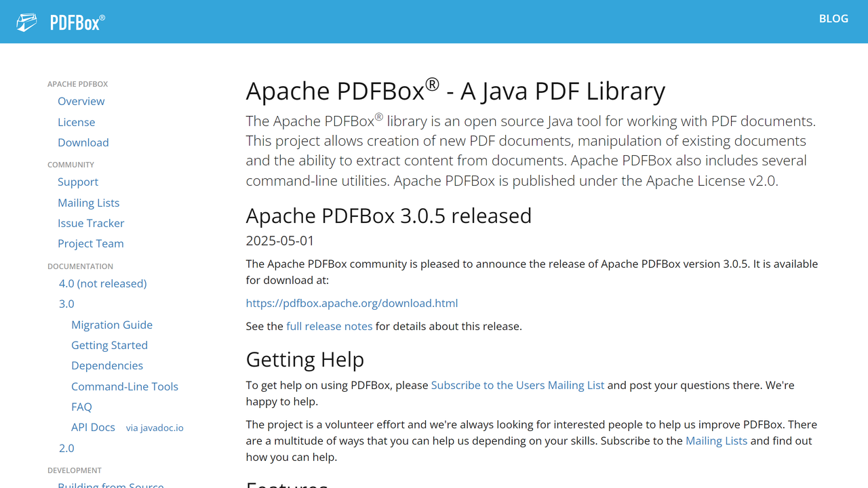This screenshot has width=868, height=488.
Task: Click Subscribe to the Users Mailing List
Action: pyautogui.click(x=517, y=385)
